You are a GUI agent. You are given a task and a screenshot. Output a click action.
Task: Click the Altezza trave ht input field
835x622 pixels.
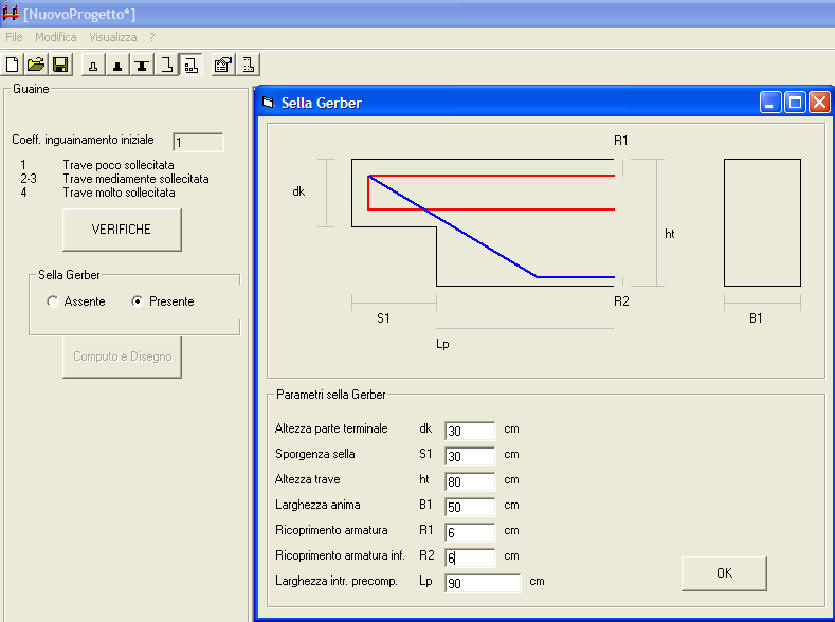coord(470,481)
